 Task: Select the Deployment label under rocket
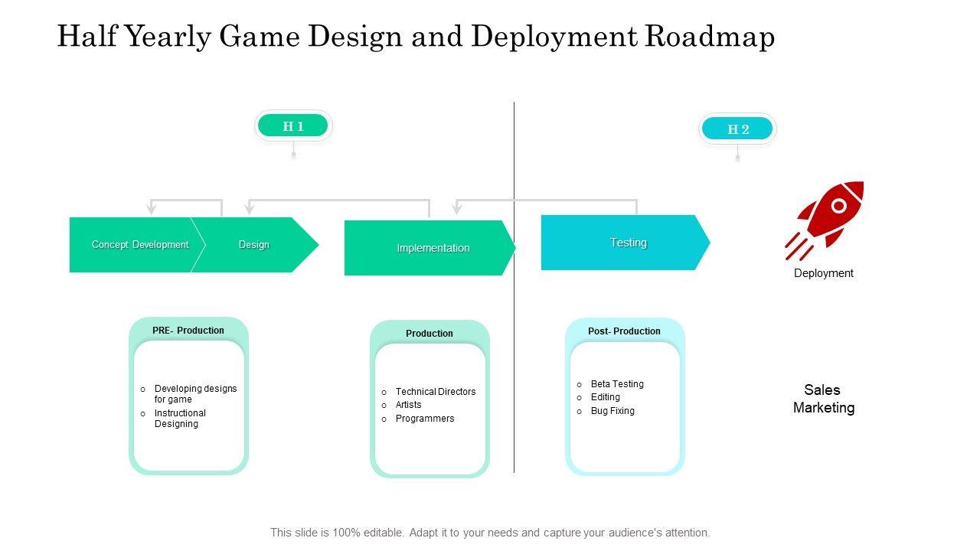point(823,273)
